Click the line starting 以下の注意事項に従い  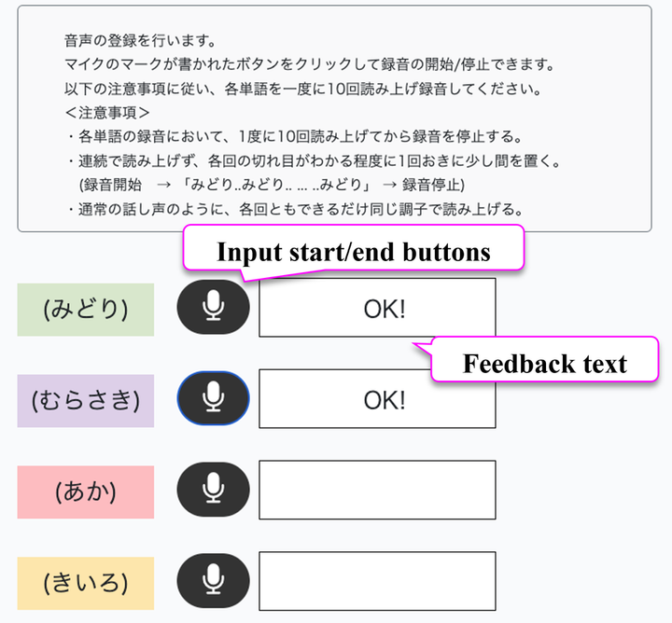303,89
